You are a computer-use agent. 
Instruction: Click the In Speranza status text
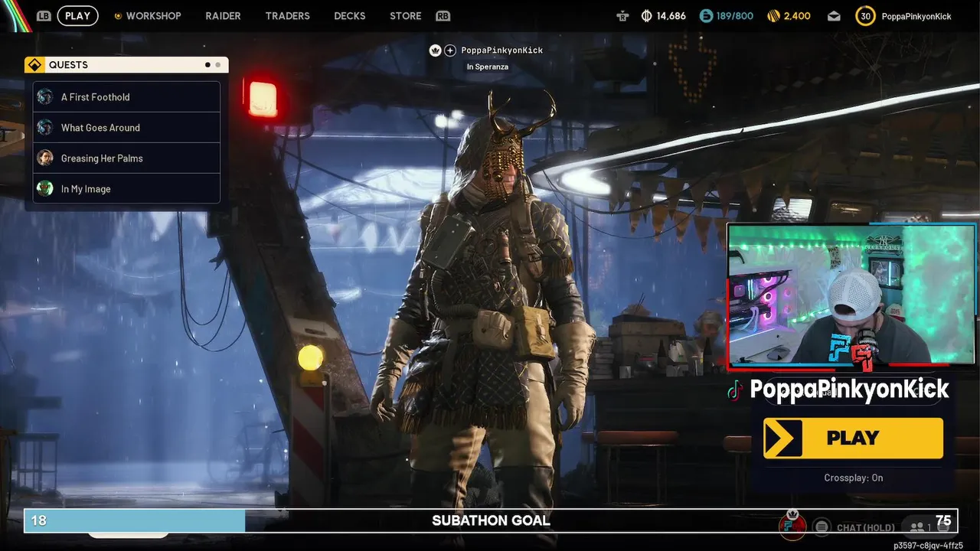tap(488, 67)
